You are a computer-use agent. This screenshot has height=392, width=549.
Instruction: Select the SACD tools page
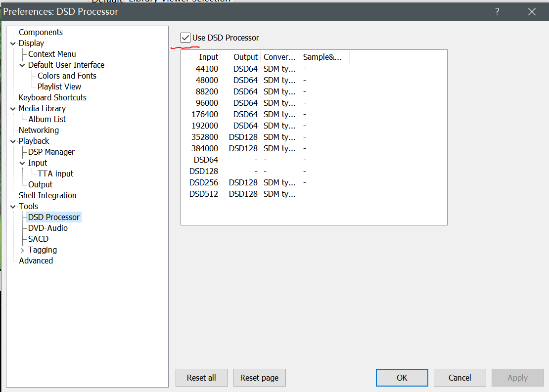pyautogui.click(x=38, y=239)
